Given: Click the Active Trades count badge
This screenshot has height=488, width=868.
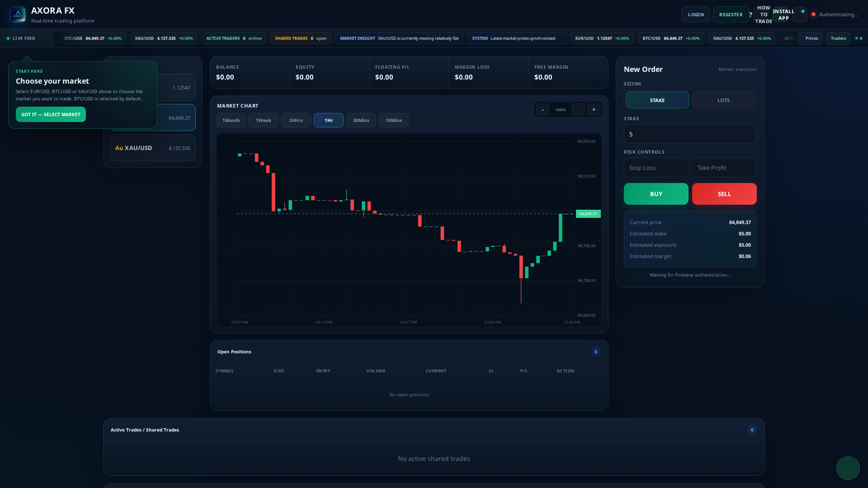Looking at the screenshot, I should [752, 430].
